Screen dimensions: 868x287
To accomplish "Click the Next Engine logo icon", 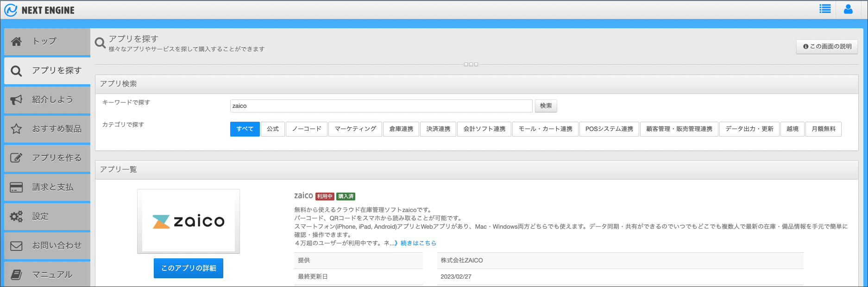I will [11, 10].
